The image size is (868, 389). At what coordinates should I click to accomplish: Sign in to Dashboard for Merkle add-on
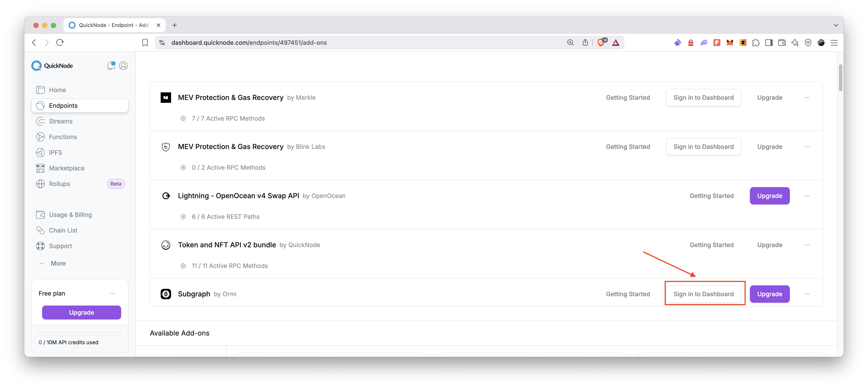pyautogui.click(x=703, y=98)
